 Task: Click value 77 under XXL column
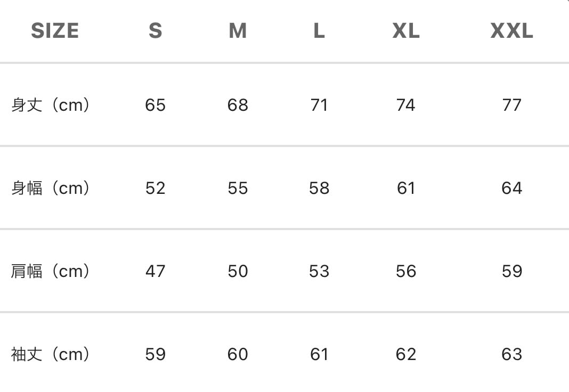511,105
